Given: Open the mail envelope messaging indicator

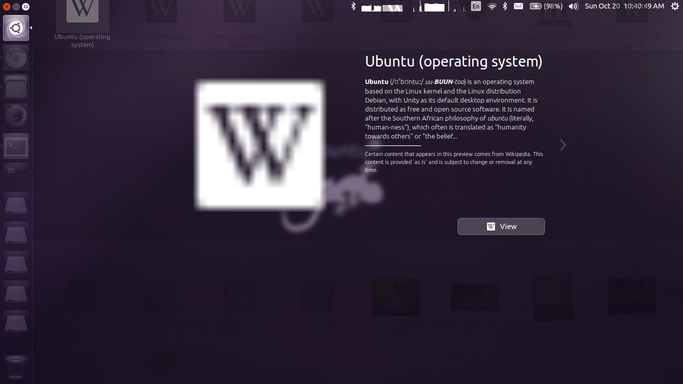Looking at the screenshot, I should pos(518,6).
